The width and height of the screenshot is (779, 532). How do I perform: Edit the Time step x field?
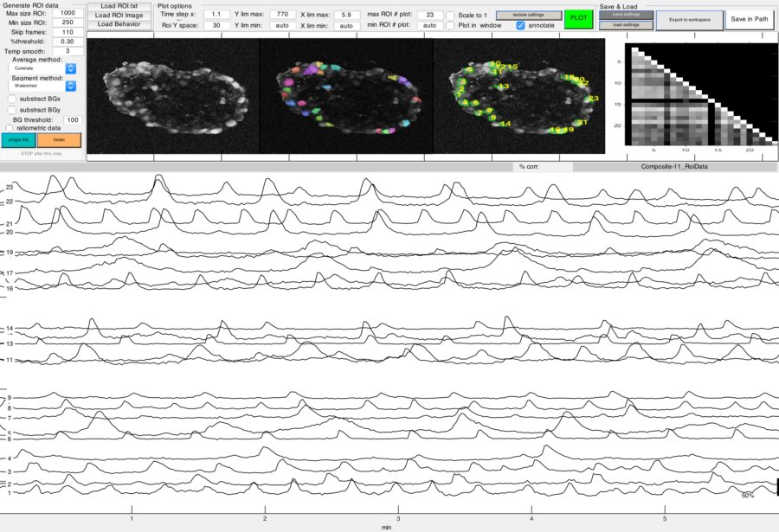tap(216, 15)
